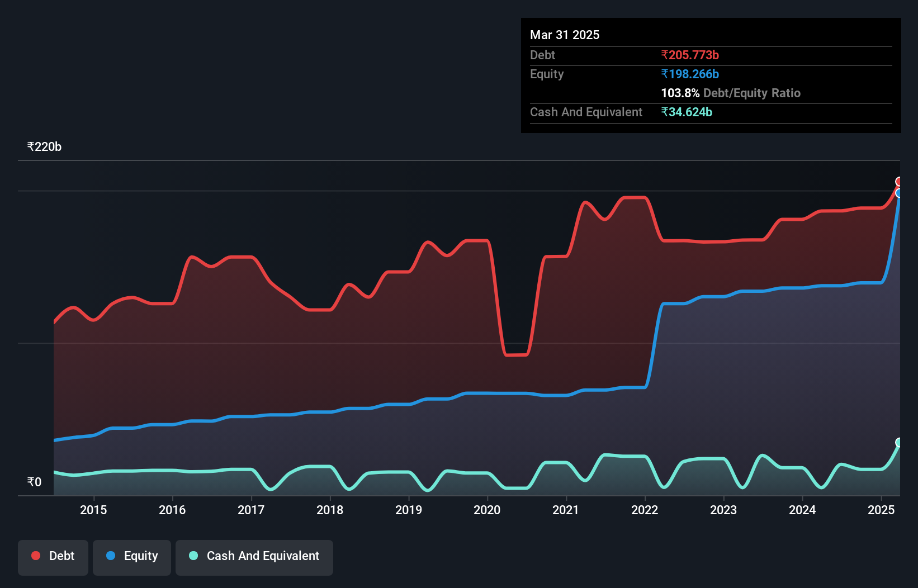This screenshot has width=918, height=588.
Task: Select the 2020 x-axis label
Action: [x=487, y=510]
